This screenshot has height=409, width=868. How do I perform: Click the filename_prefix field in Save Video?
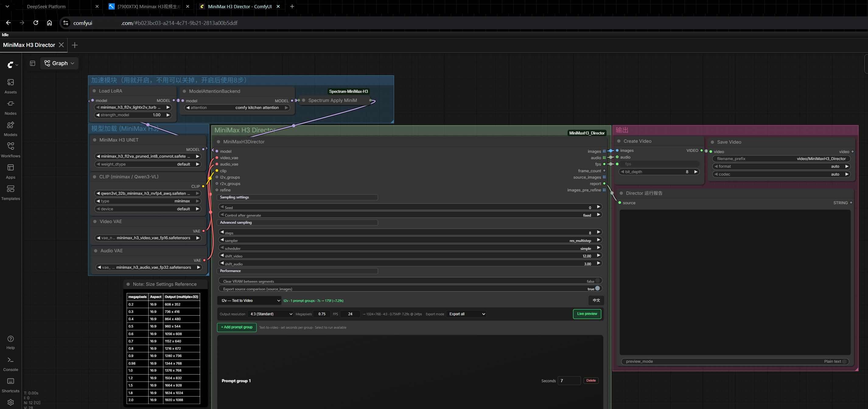[781, 159]
